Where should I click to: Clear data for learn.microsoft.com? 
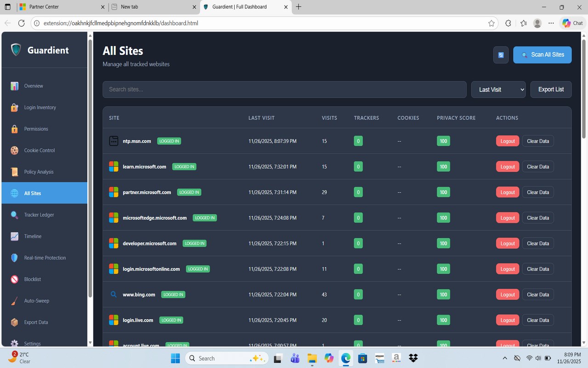538,167
